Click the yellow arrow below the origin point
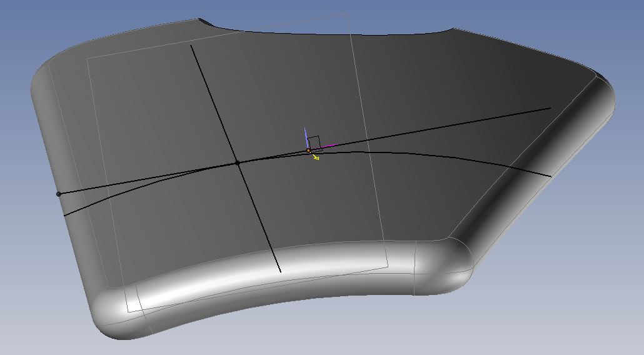Viewport: 644px width, 355px height. [x=315, y=157]
